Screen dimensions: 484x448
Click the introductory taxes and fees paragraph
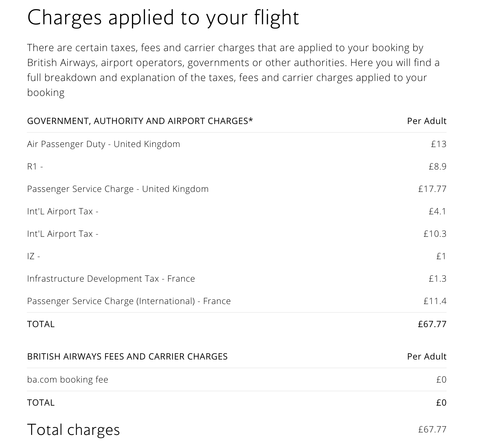[233, 70]
